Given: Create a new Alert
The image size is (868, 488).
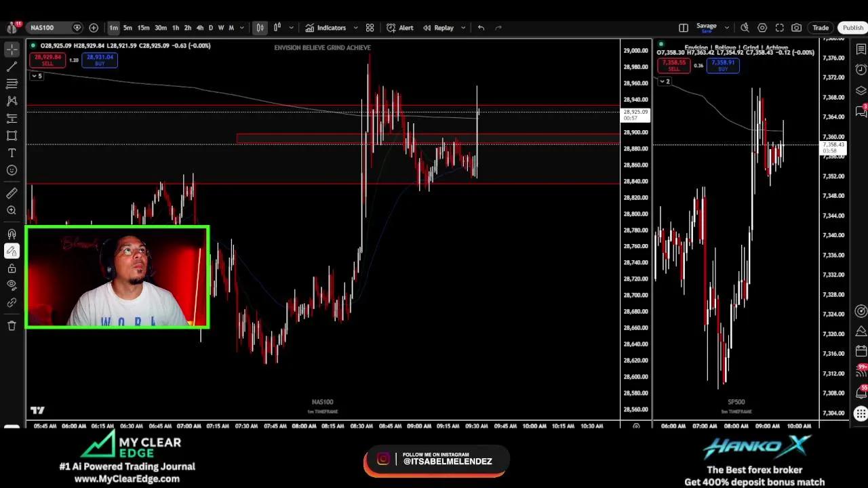Looking at the screenshot, I should coord(400,28).
